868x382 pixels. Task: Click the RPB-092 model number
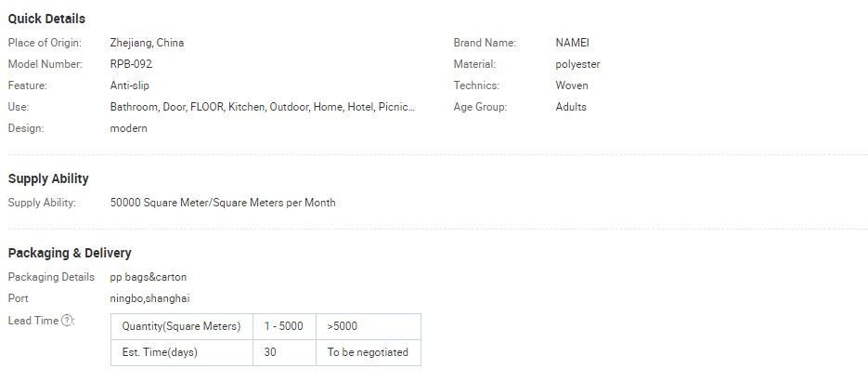point(131,64)
